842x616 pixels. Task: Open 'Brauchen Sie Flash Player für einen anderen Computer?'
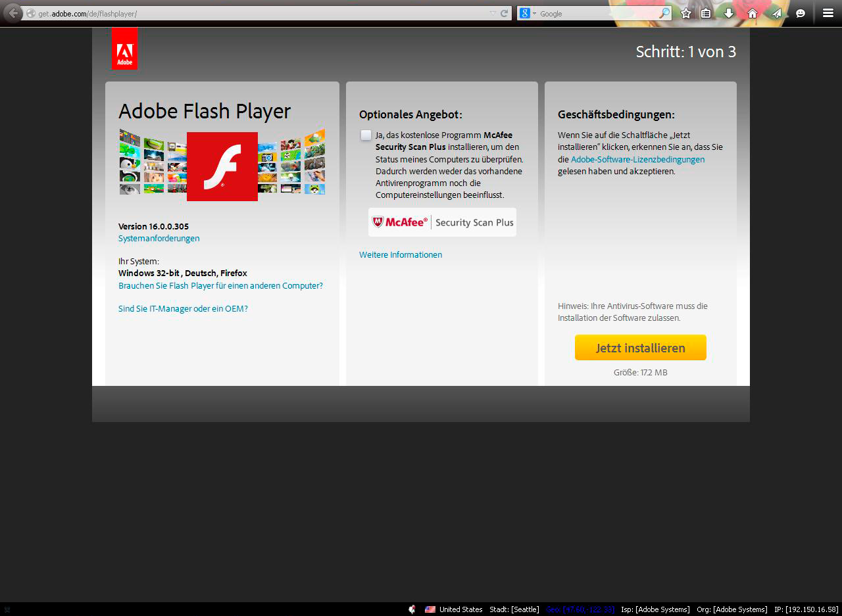click(x=220, y=285)
